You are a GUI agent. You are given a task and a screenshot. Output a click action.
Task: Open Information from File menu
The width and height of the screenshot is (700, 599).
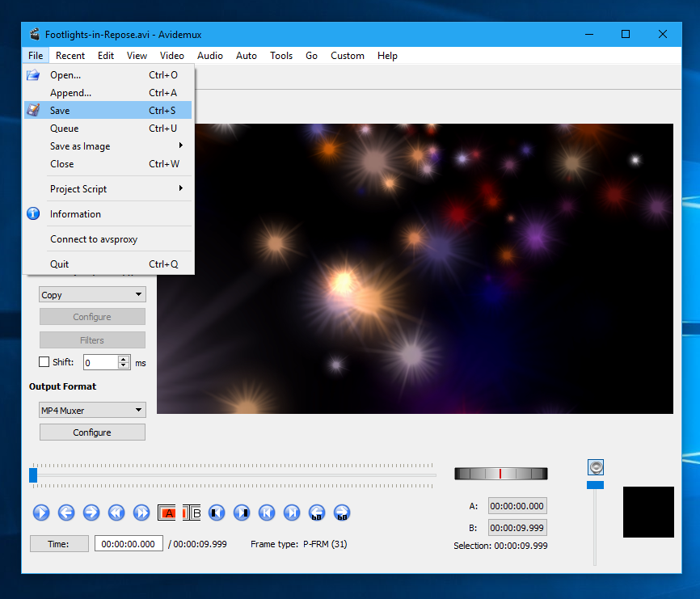click(108, 213)
